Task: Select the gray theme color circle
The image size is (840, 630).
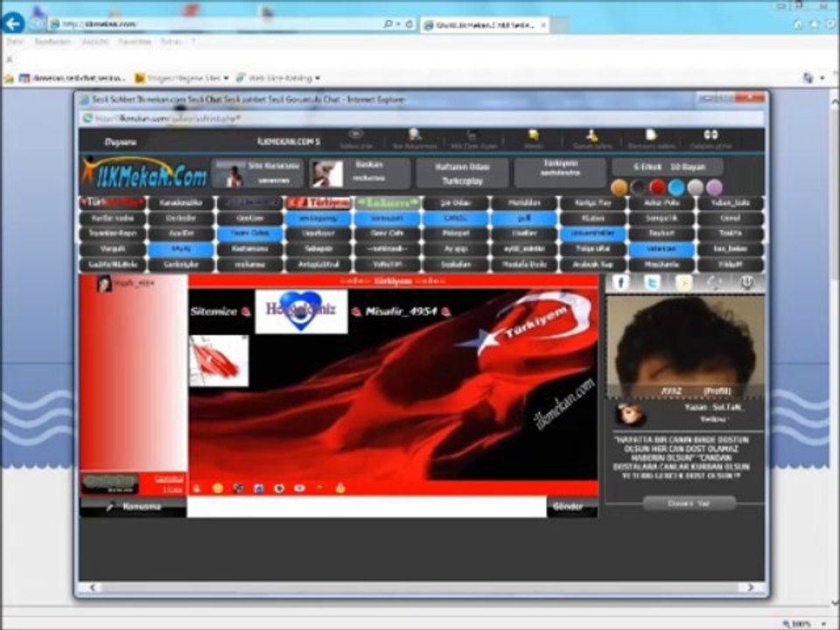Action: pos(696,187)
